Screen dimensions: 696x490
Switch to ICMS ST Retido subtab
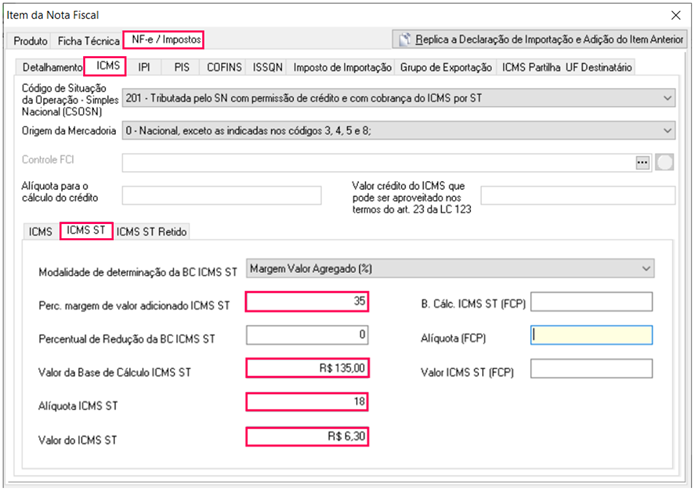point(152,232)
